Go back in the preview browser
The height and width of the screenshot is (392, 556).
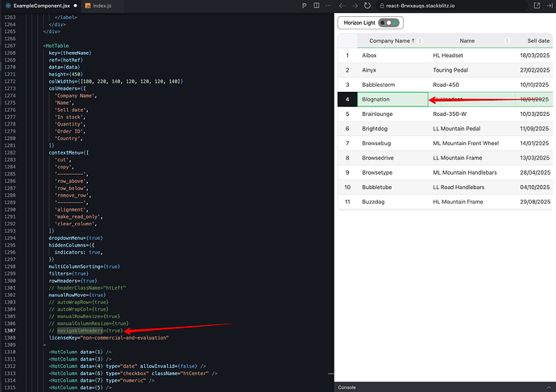[342, 6]
